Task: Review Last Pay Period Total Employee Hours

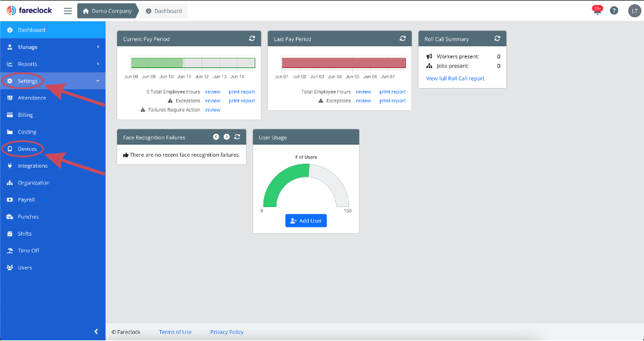Action: pyautogui.click(x=363, y=92)
